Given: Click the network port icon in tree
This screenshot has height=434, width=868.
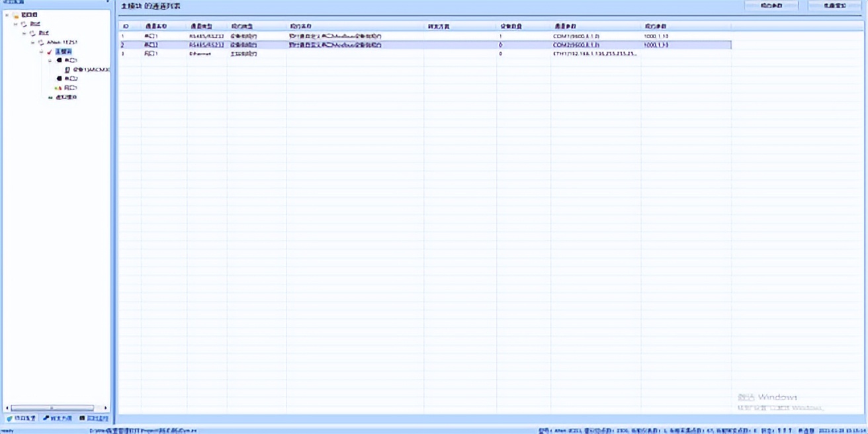Looking at the screenshot, I should tap(58, 88).
